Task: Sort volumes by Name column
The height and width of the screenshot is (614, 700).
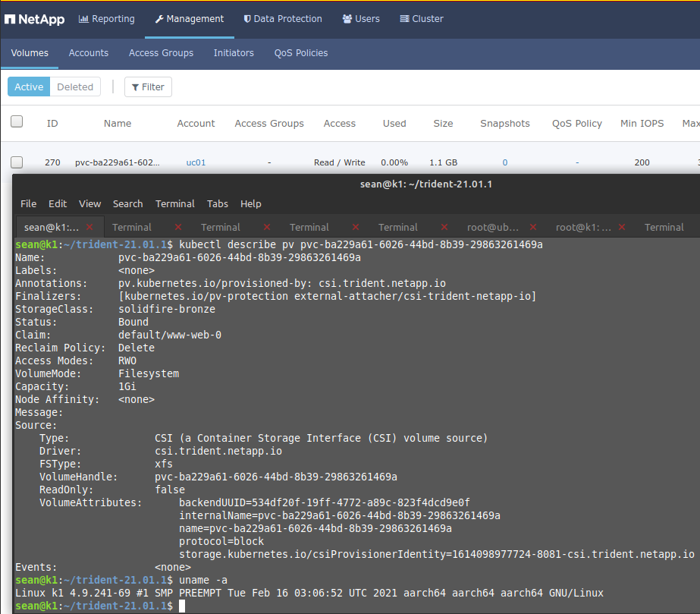Action: (x=118, y=124)
